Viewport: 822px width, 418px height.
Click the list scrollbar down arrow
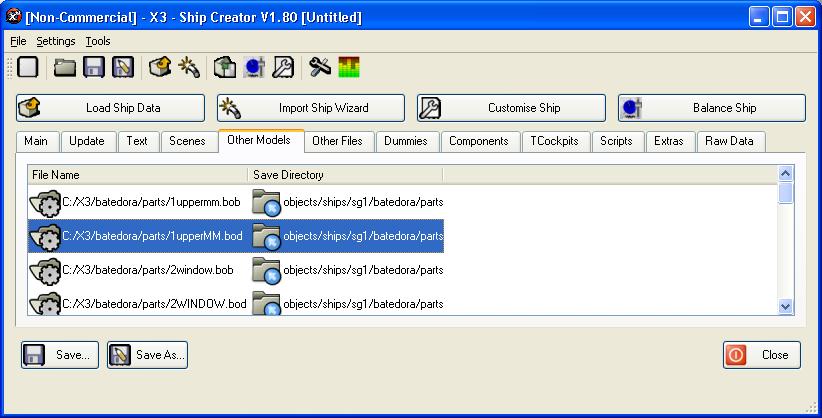click(785, 306)
